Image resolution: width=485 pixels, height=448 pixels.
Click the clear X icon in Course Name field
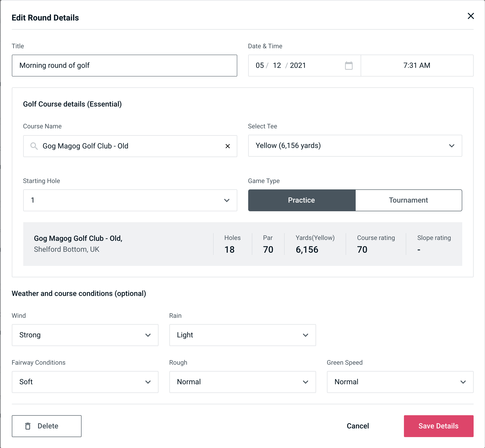[228, 146]
